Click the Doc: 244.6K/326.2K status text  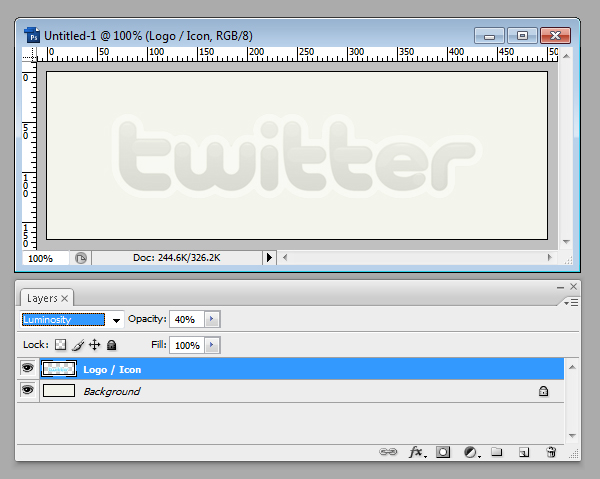coord(176,257)
